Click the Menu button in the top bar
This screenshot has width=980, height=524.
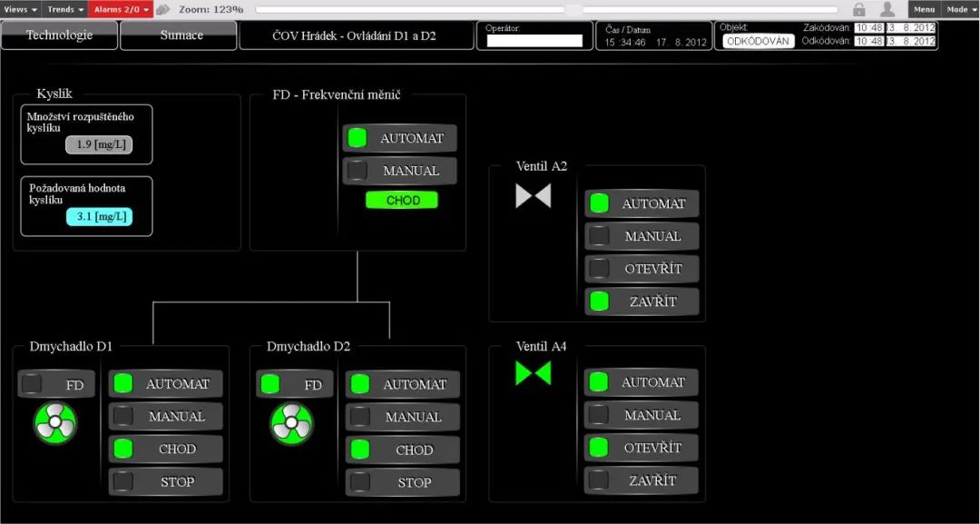[924, 9]
